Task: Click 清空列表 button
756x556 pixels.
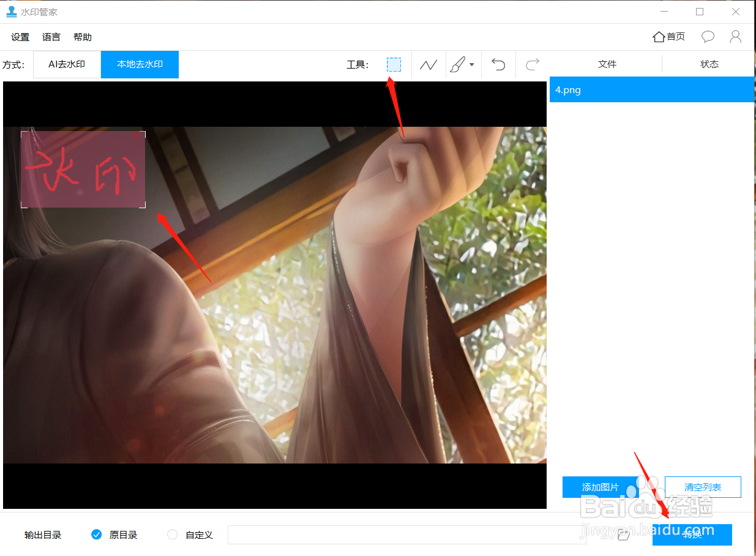Action: click(x=703, y=487)
